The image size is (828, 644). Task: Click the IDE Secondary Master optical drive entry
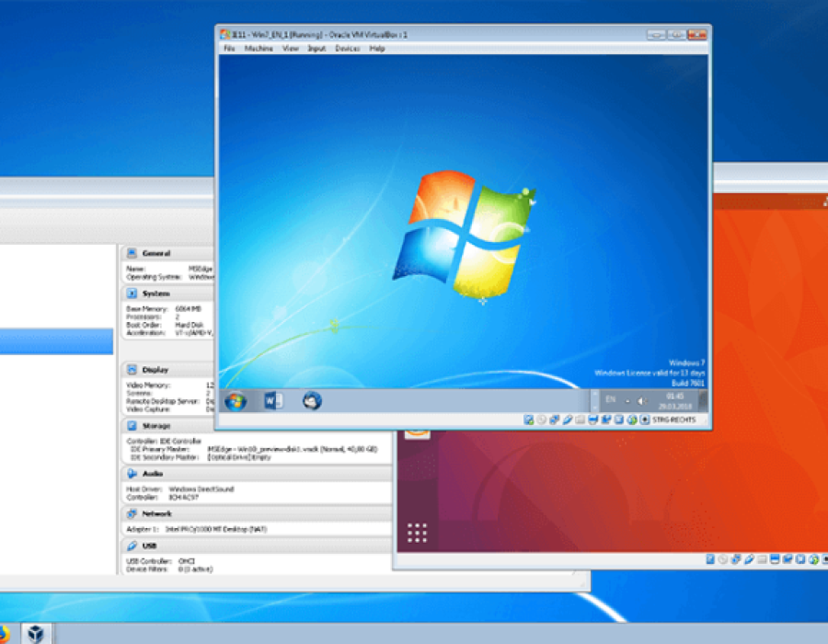pyautogui.click(x=238, y=457)
